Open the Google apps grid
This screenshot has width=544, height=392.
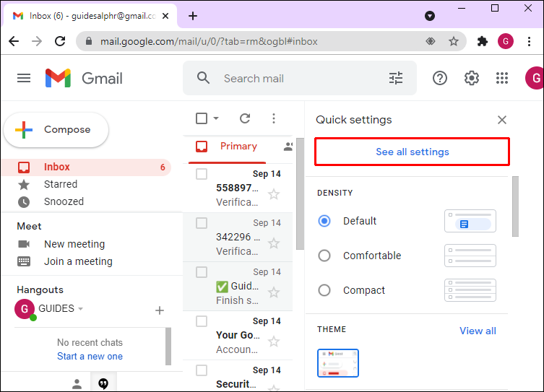[x=501, y=79]
